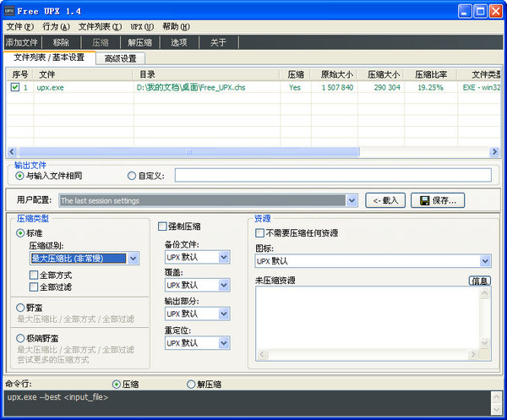Click the 19.25% ratio cell
Viewport: 507px width, 420px height.
click(430, 87)
